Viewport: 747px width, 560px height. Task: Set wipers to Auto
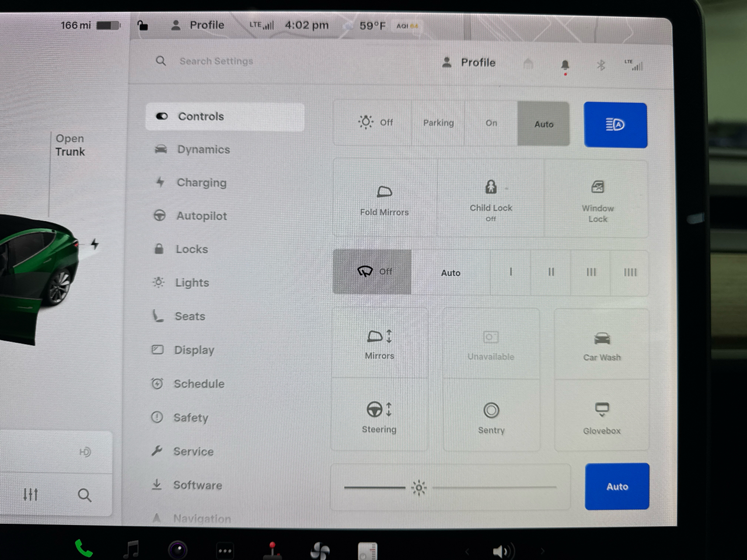[x=451, y=272]
